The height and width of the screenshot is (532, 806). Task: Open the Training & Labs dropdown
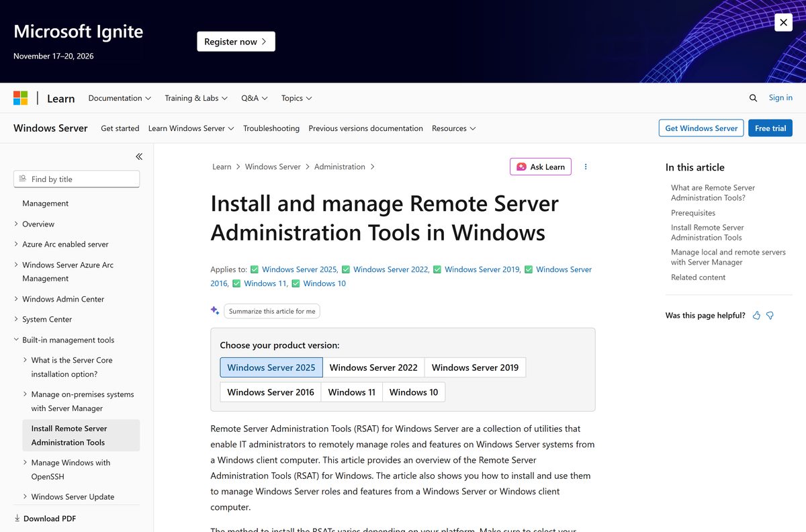196,98
